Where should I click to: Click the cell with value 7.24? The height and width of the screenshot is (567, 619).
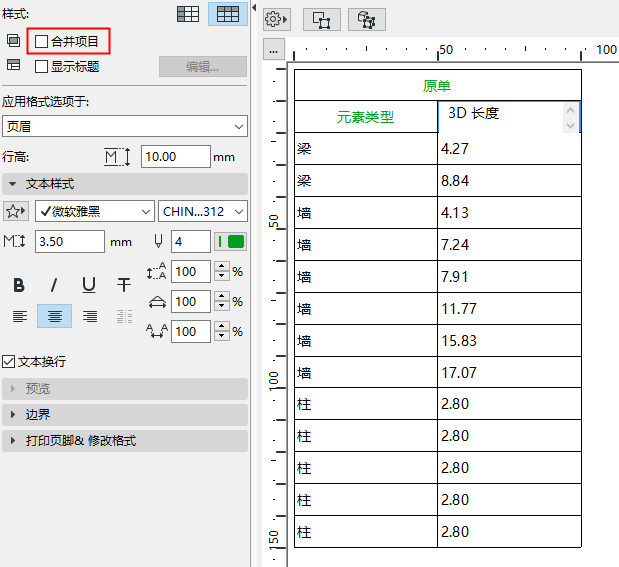coord(509,245)
